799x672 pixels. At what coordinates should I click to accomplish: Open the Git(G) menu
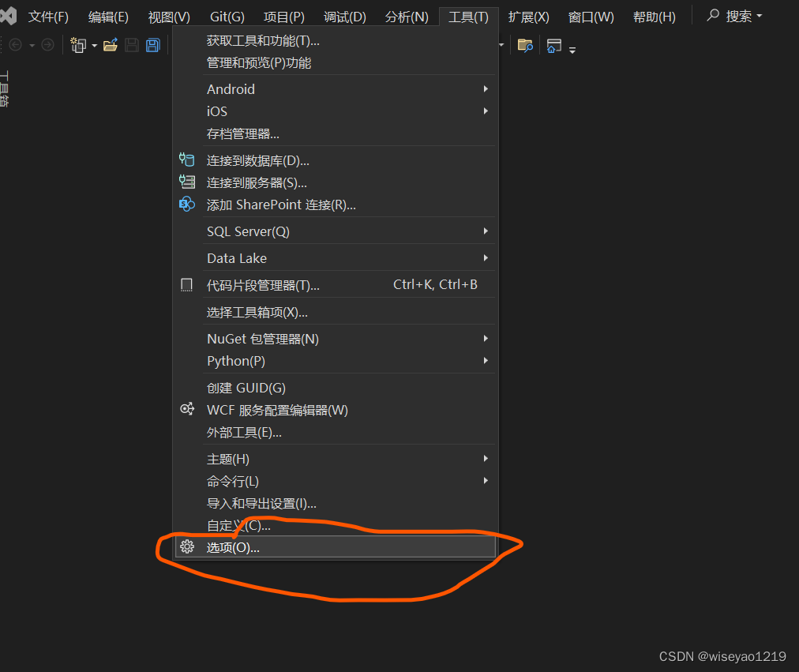(227, 17)
